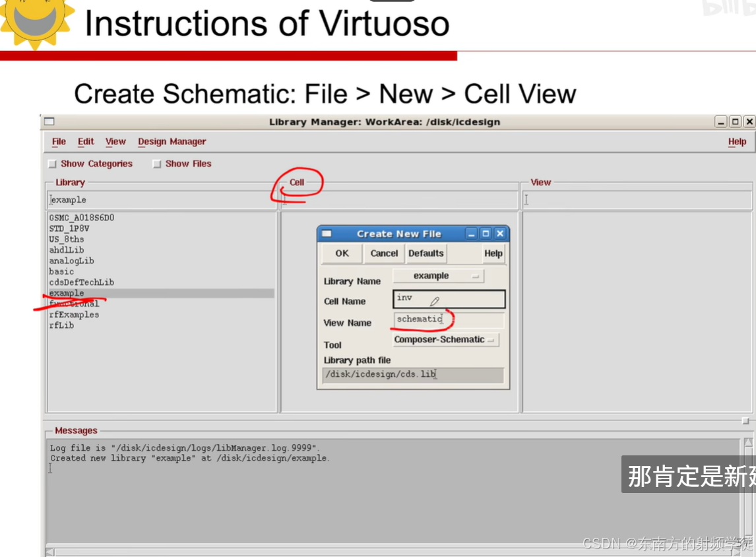Screen dimensions: 756x557
Task: Click the log file message line
Action: click(x=185, y=447)
